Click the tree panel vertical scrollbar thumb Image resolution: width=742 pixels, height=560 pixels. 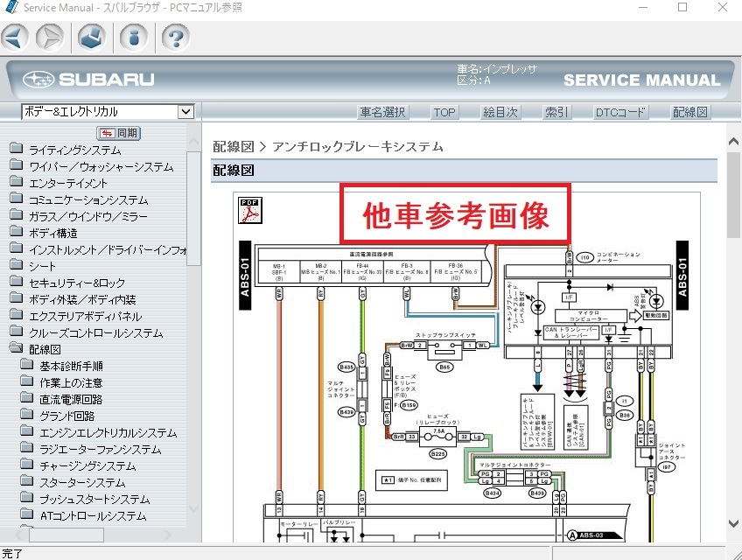193,209
